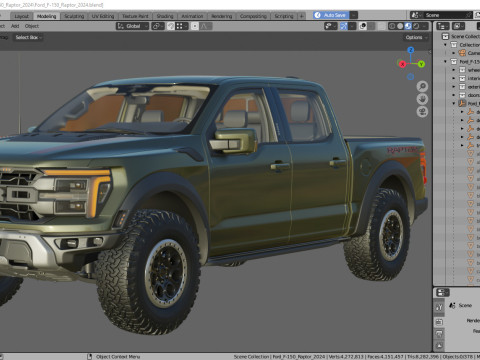This screenshot has width=480, height=360.
Task: Open the second outliner header dropdown icon
Action: click(x=458, y=26)
